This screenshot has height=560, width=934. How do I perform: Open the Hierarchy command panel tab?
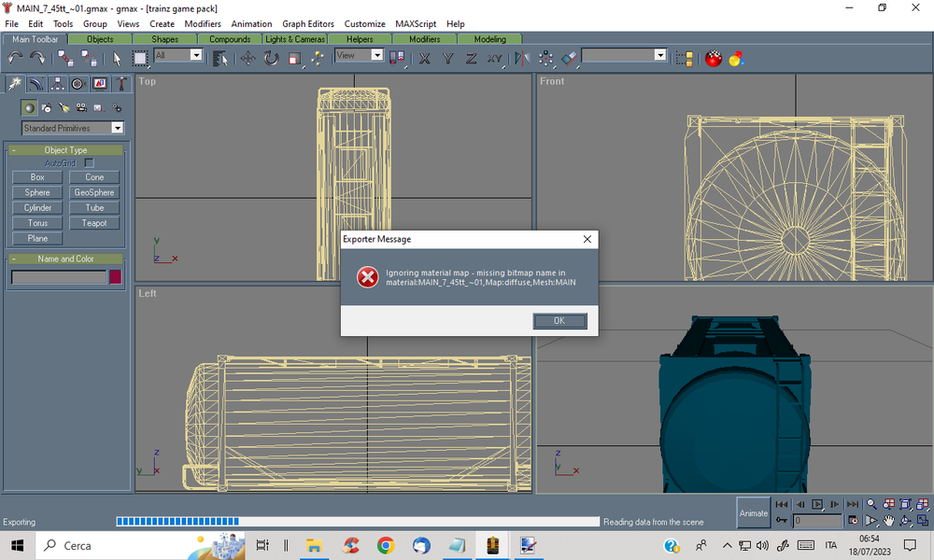coord(57,84)
